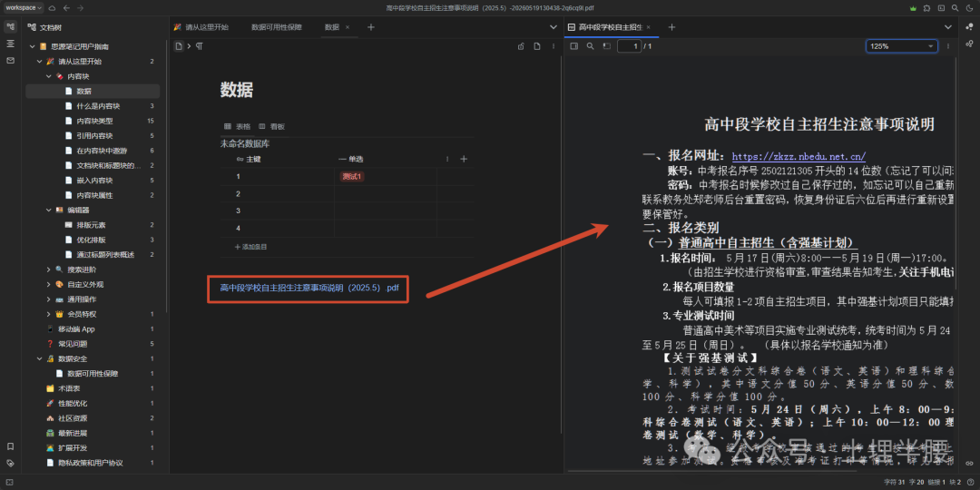The height and width of the screenshot is (490, 980).
Task: Expand the 自定义外观 tree node
Action: [49, 284]
